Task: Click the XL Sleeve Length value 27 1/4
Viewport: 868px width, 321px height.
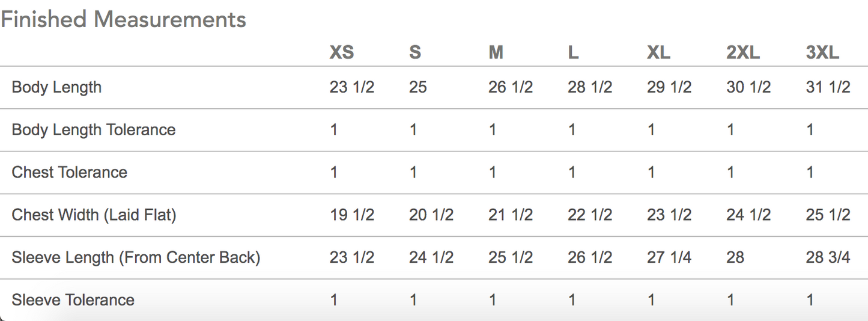Action: tap(669, 258)
